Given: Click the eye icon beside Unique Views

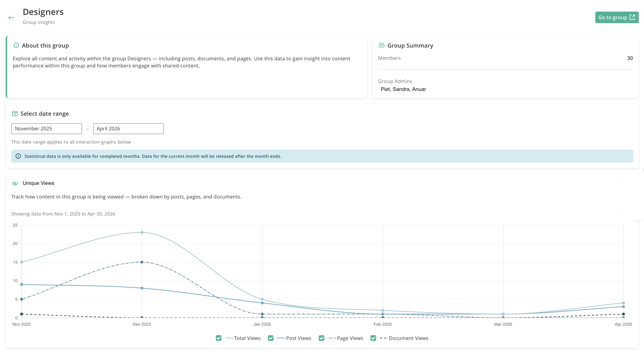Looking at the screenshot, I should [15, 183].
